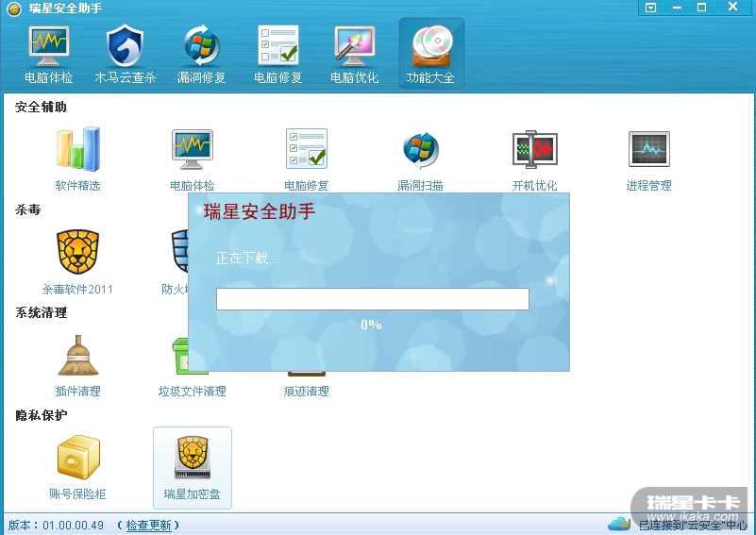The height and width of the screenshot is (535, 756).
Task: Select the 功能大全 toolbar tab
Action: [431, 54]
